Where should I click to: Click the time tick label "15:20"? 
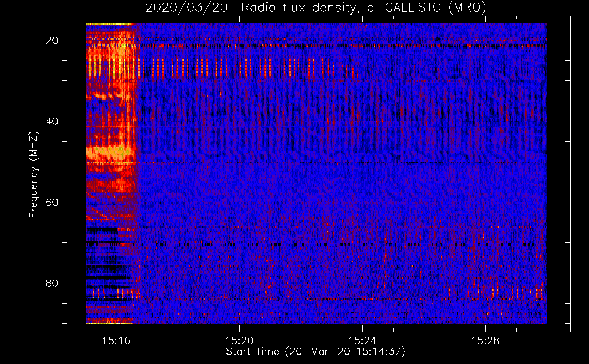[239, 341]
